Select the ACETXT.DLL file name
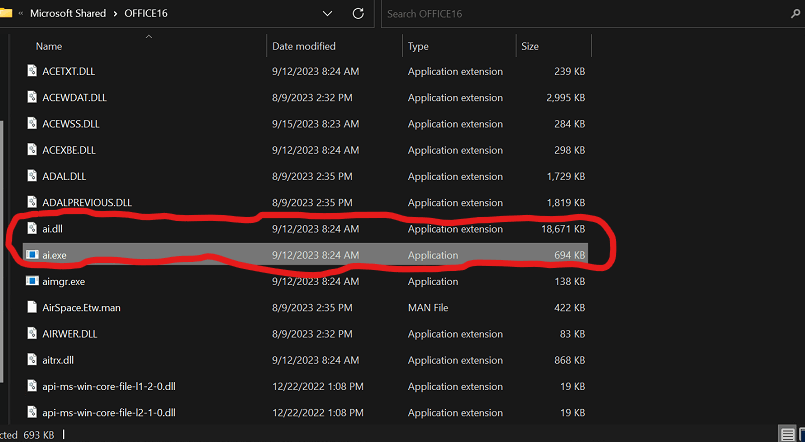The image size is (805, 442). point(68,71)
